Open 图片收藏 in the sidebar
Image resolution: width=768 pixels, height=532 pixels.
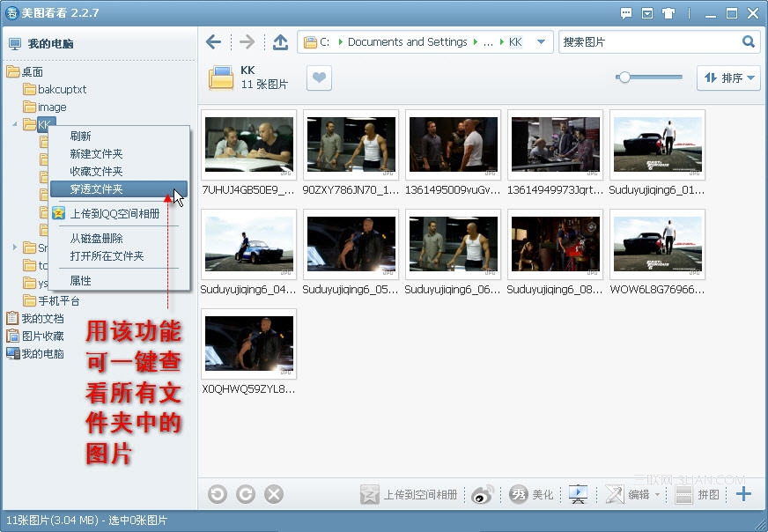(35, 336)
